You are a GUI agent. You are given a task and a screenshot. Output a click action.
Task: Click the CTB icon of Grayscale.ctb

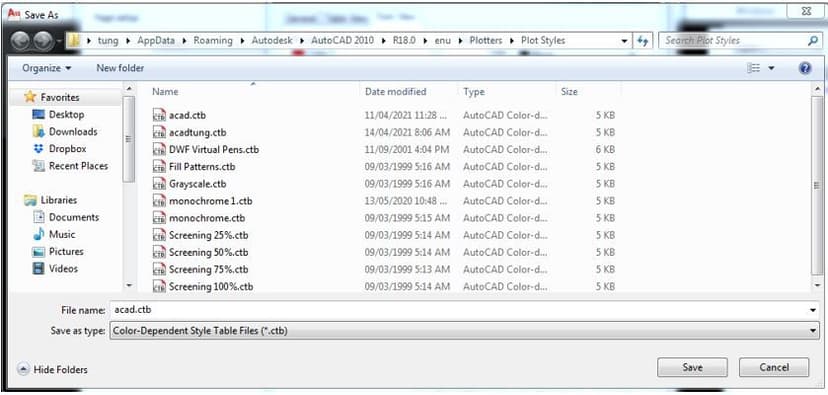click(x=159, y=184)
